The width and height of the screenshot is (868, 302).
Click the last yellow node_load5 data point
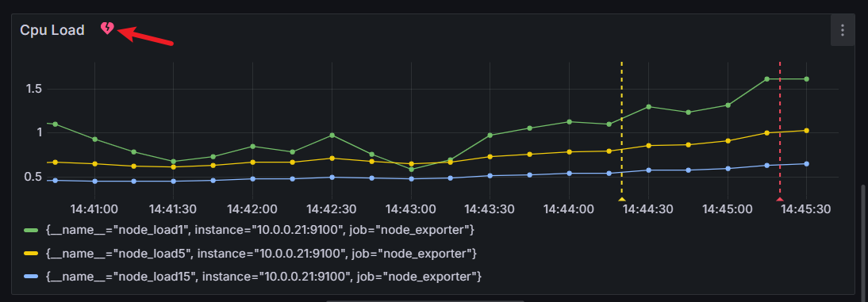coord(807,131)
